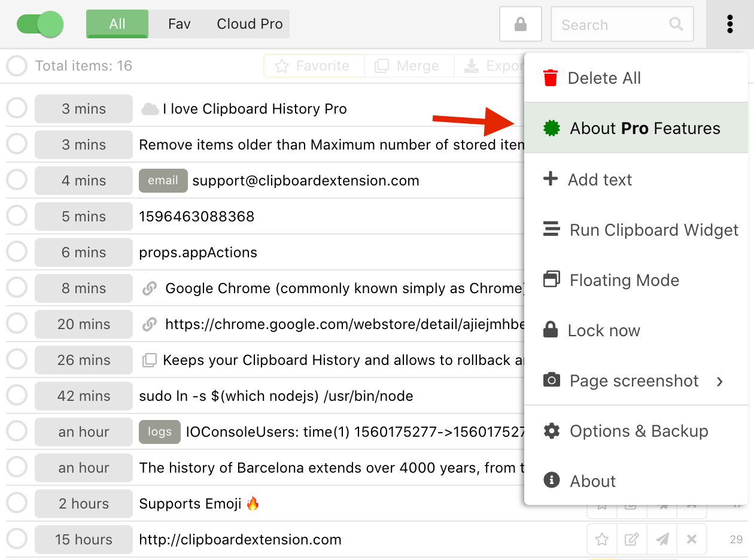
Task: Enable Floating Mode from the menu
Action: coord(636,280)
